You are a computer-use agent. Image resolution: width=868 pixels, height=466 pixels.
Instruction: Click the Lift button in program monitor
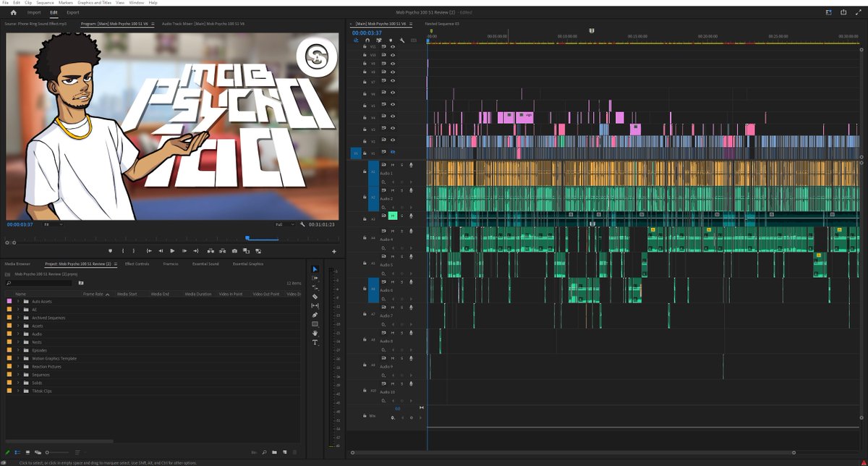210,250
